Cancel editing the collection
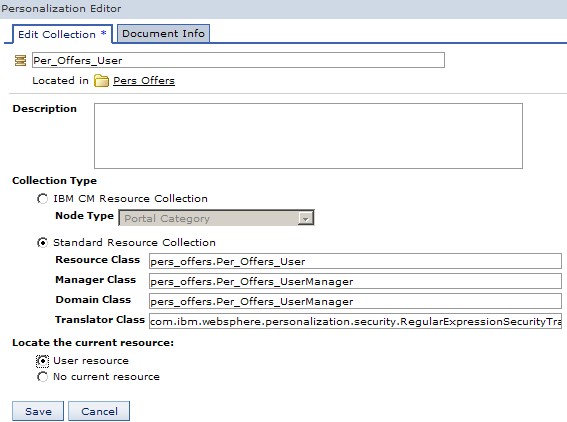Image resolution: width=567 pixels, height=422 pixels. 99,411
